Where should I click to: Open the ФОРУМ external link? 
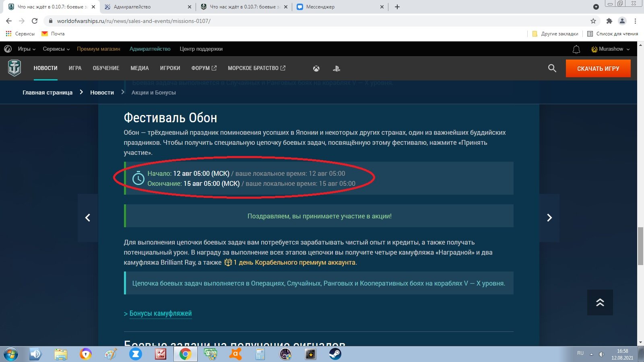pyautogui.click(x=204, y=68)
